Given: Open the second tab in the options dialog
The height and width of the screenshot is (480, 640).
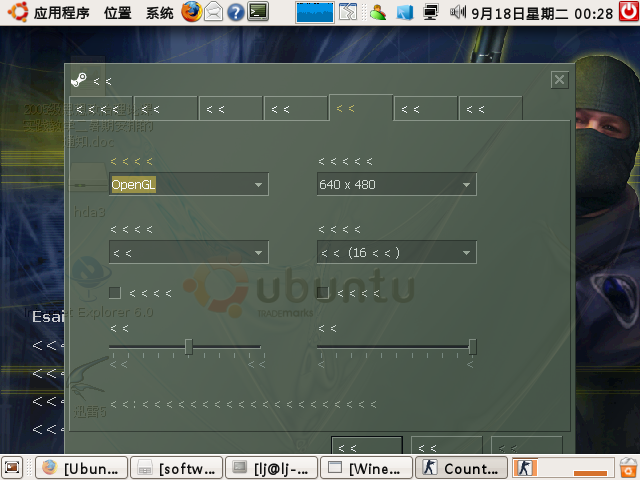Looking at the screenshot, I should coord(166,109).
